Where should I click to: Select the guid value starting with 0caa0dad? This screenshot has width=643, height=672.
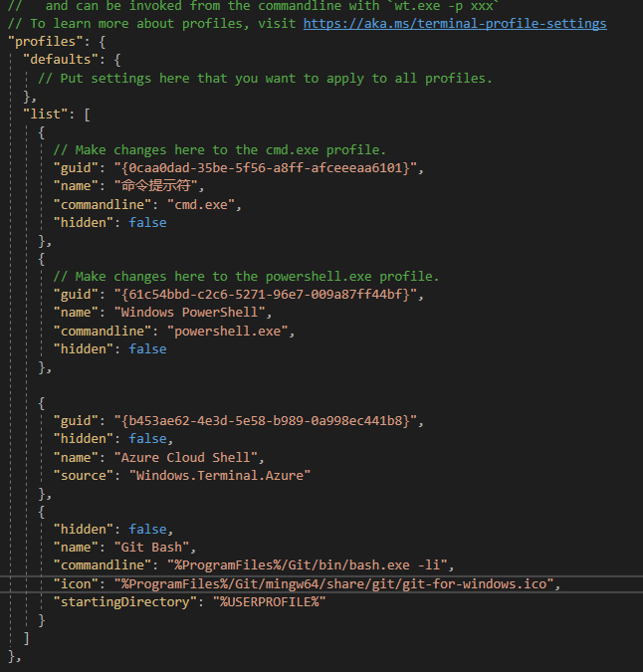coord(265,167)
